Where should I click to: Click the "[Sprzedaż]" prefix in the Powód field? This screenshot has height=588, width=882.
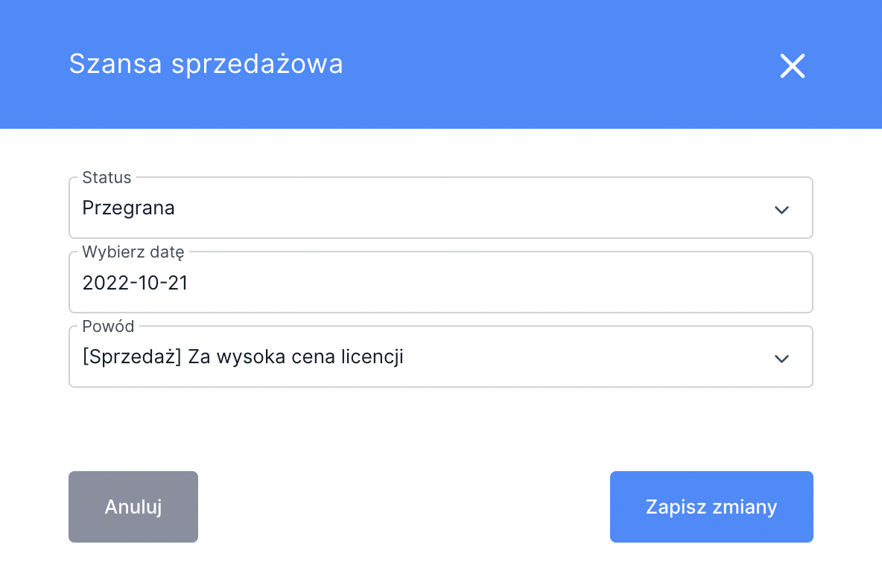[x=133, y=357]
